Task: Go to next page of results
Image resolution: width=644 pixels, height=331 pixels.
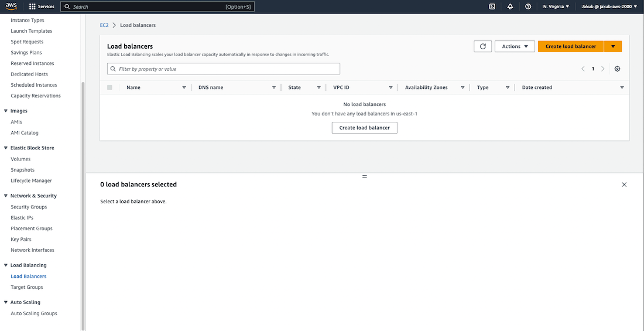Action: (603, 69)
